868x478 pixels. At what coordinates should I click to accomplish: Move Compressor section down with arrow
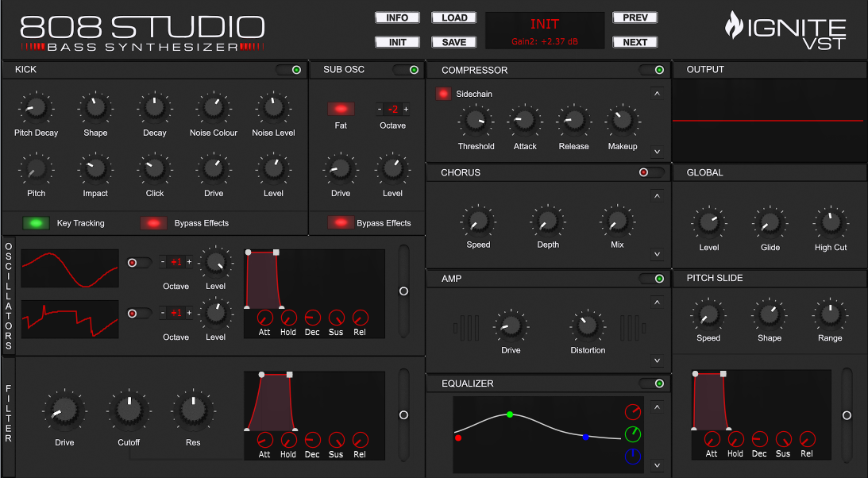657,152
